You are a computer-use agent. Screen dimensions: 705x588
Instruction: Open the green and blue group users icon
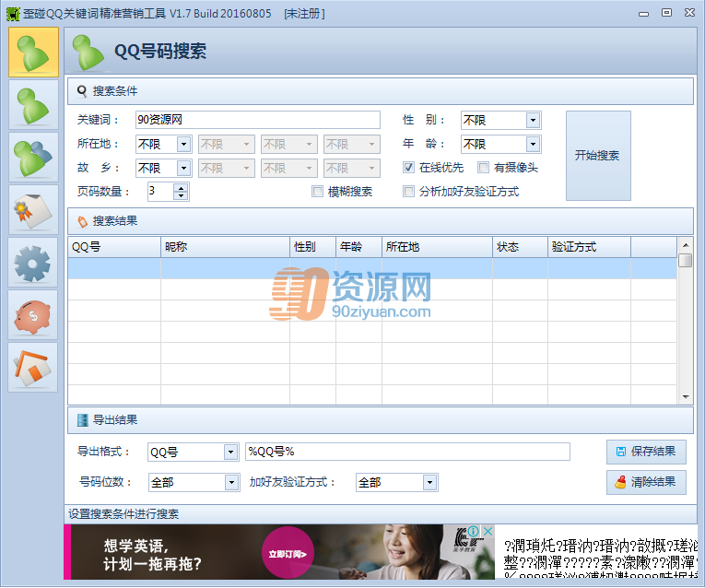33,158
